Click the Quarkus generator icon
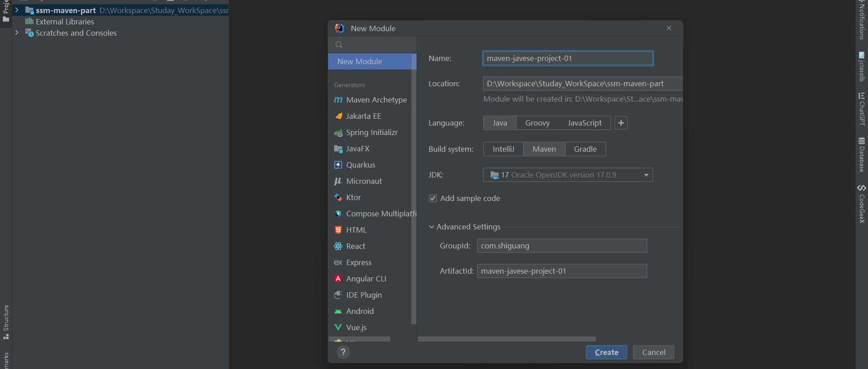 click(x=338, y=165)
